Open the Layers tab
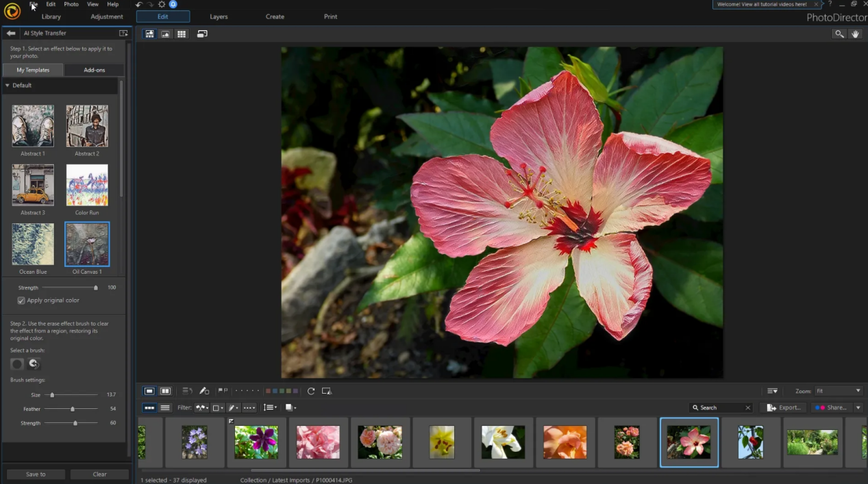This screenshot has width=868, height=484. [x=219, y=16]
